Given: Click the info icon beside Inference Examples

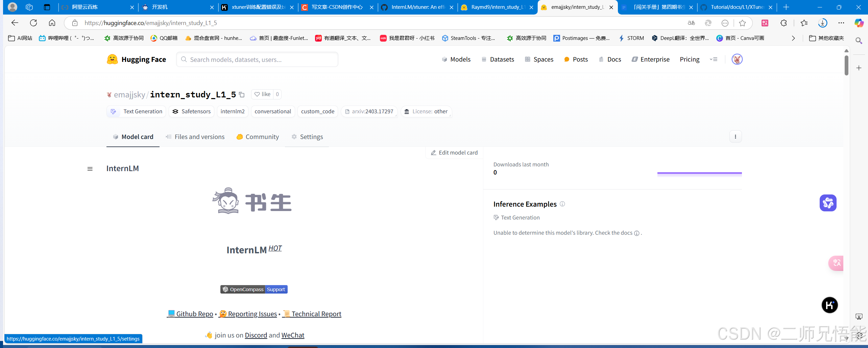Looking at the screenshot, I should pyautogui.click(x=562, y=204).
